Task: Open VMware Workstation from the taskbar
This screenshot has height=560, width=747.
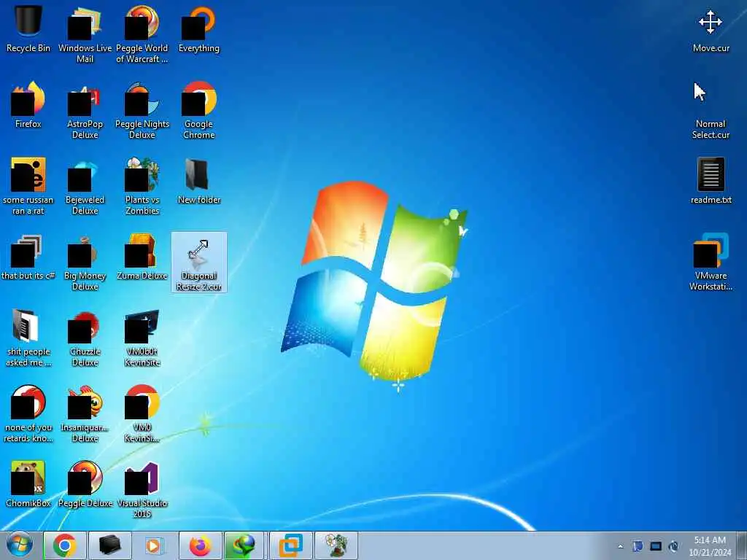Action: coord(290,545)
